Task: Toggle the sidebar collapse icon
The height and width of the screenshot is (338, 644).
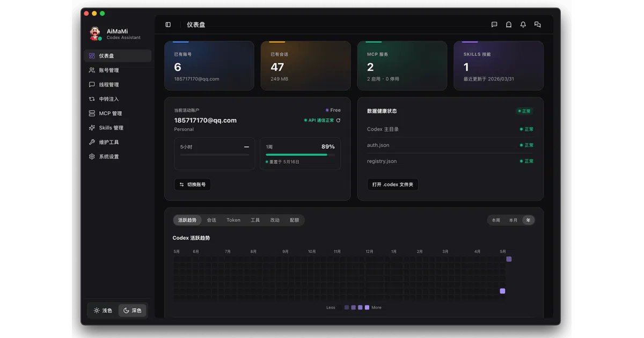Action: coord(168,25)
